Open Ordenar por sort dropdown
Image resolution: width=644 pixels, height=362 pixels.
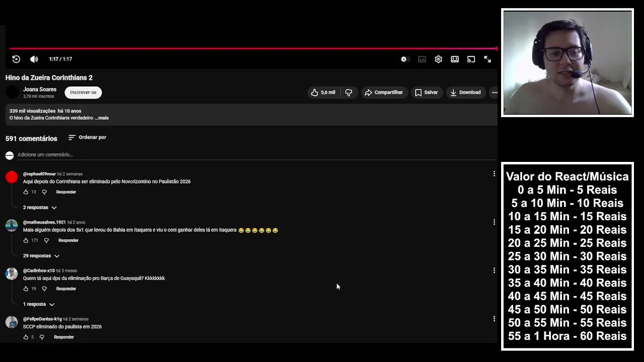tap(87, 137)
